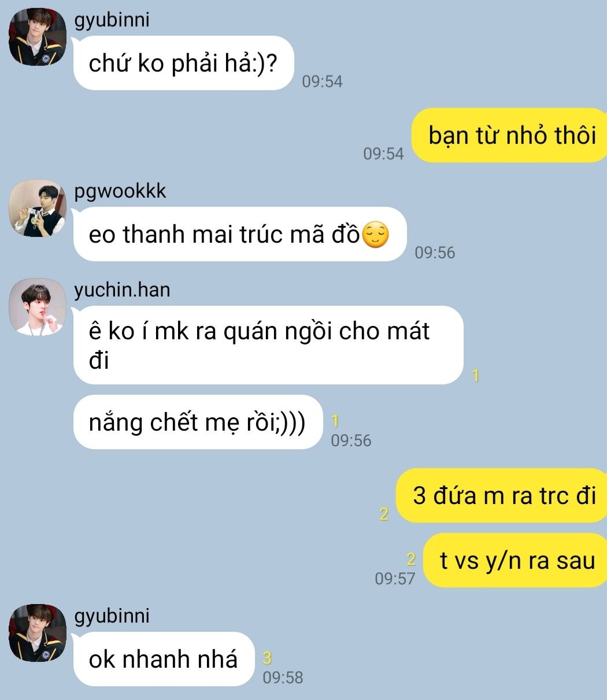Tap unread count 3 beside "ok nhanh nhá"
This screenshot has height=700, width=607.
267,658
